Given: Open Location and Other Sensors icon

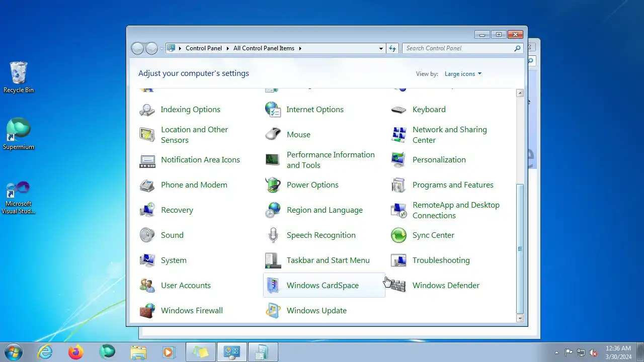Looking at the screenshot, I should coord(147,135).
